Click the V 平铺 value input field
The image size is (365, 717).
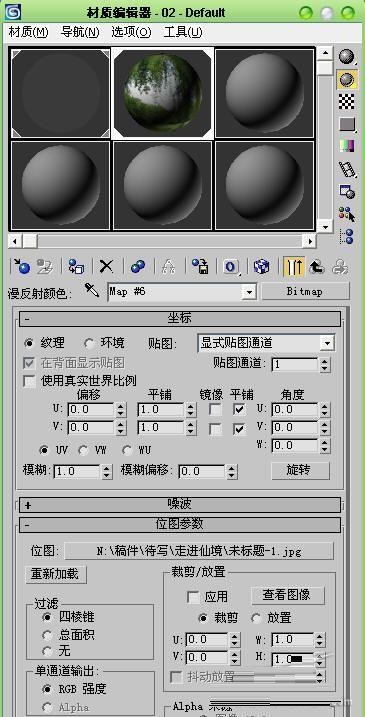(x=161, y=428)
